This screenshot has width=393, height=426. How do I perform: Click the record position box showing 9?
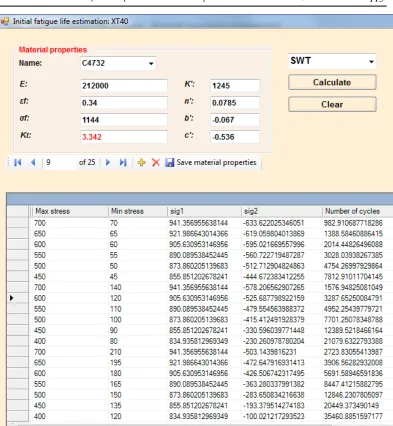tap(59, 162)
